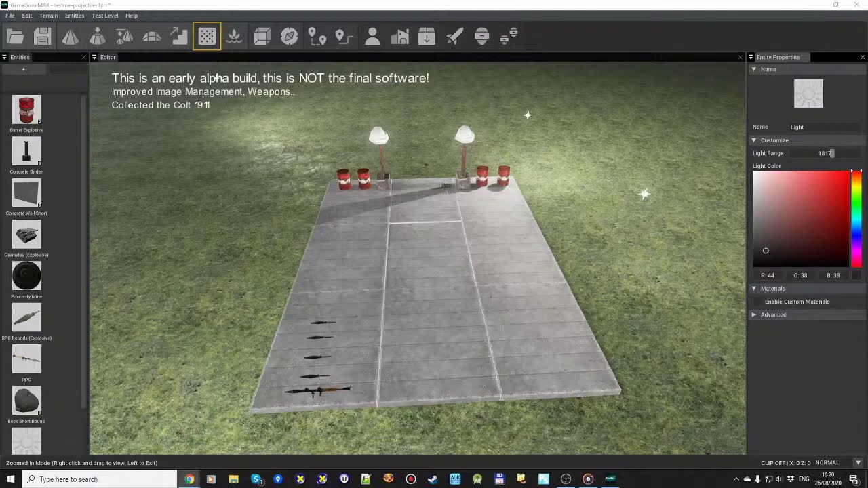The height and width of the screenshot is (488, 868).
Task: Pick a color in the Light Color square
Action: pos(801,218)
